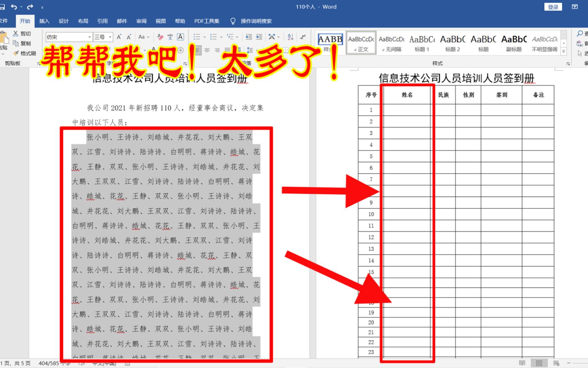Viewport: 588px width, 368px height.
Task: Open the Styles 样式 pane launcher
Action: point(568,64)
